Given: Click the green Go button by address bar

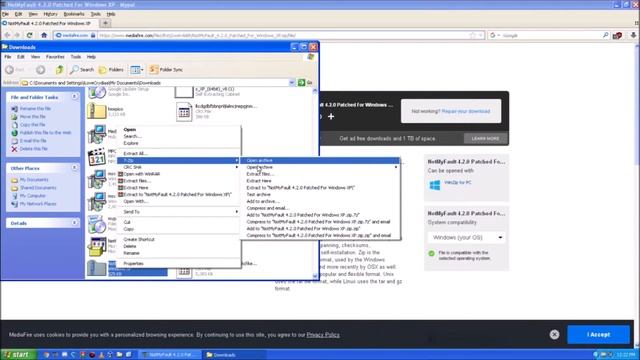Looking at the screenshot, I should pos(305,82).
